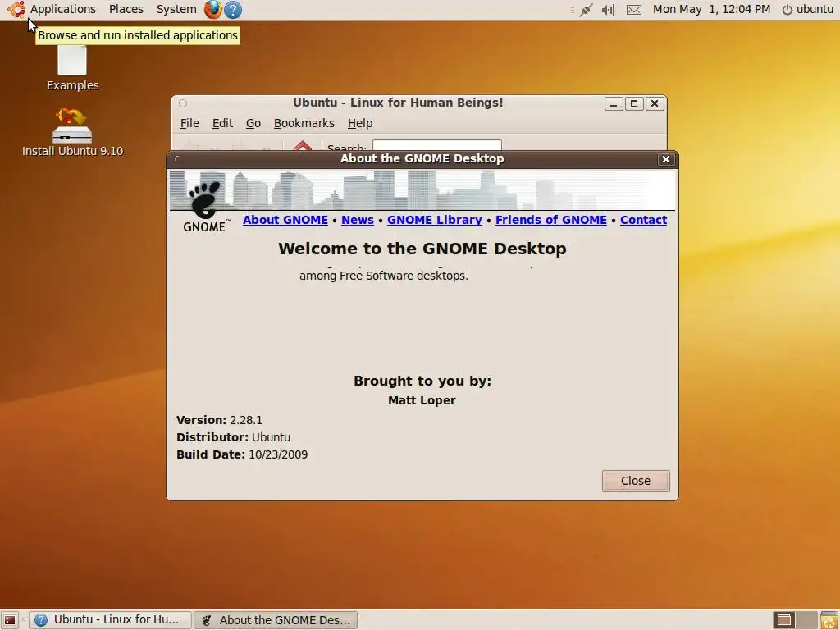Minimize the Ubuntu help window
Viewport: 840px width, 630px height.
(x=614, y=103)
